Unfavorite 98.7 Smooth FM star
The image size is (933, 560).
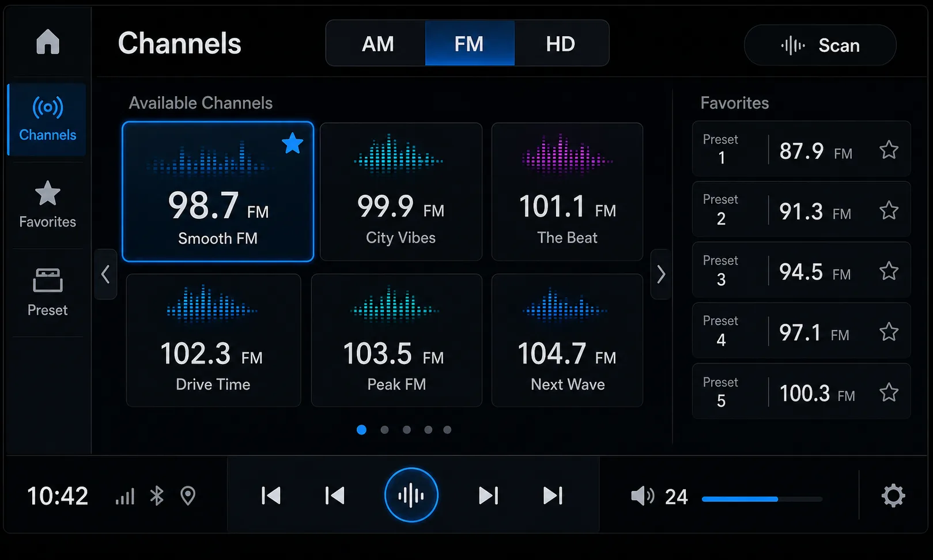point(293,143)
